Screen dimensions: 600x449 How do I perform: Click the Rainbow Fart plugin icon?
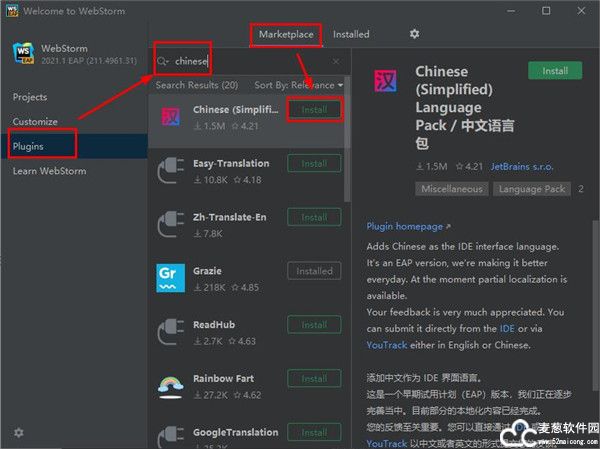[171, 387]
